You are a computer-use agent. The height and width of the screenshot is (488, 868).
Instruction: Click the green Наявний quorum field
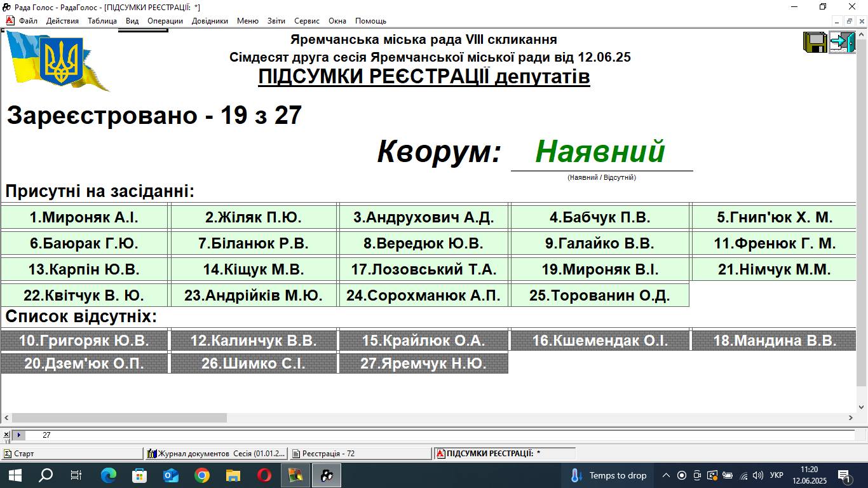pos(600,152)
